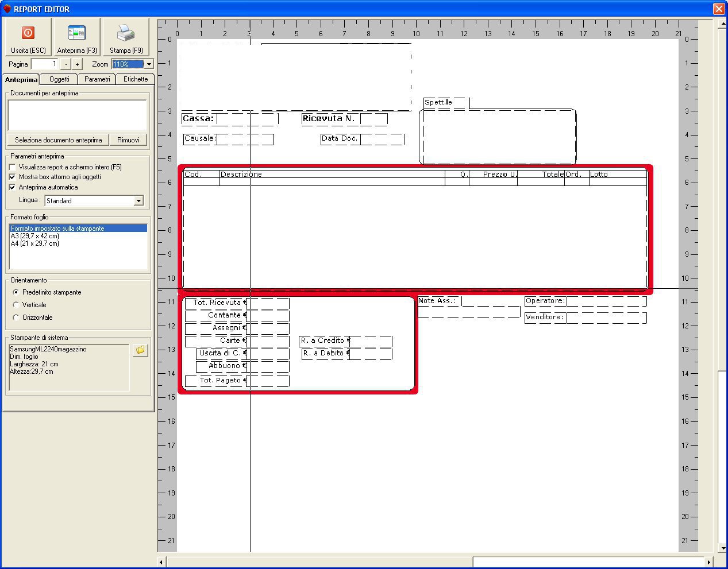Select the Tot. Ricevuta € label

(x=216, y=303)
